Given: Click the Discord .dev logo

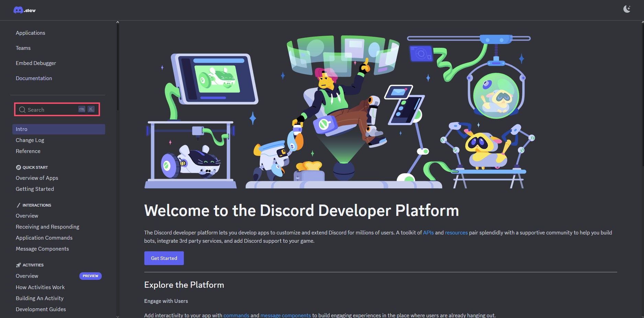Looking at the screenshot, I should pos(24,10).
